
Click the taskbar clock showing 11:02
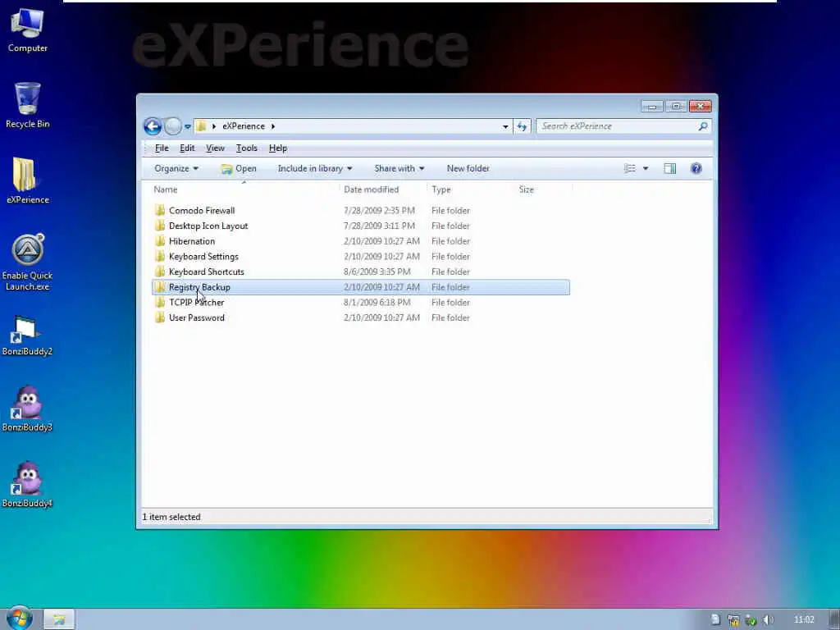pyautogui.click(x=804, y=619)
